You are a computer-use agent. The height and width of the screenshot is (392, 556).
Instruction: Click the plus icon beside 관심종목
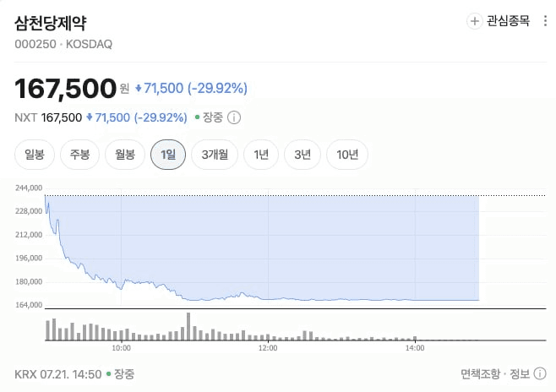pos(474,21)
